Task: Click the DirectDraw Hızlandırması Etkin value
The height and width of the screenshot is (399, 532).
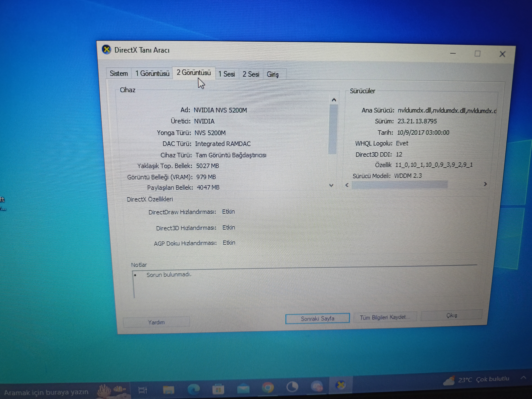Action: coord(228,212)
